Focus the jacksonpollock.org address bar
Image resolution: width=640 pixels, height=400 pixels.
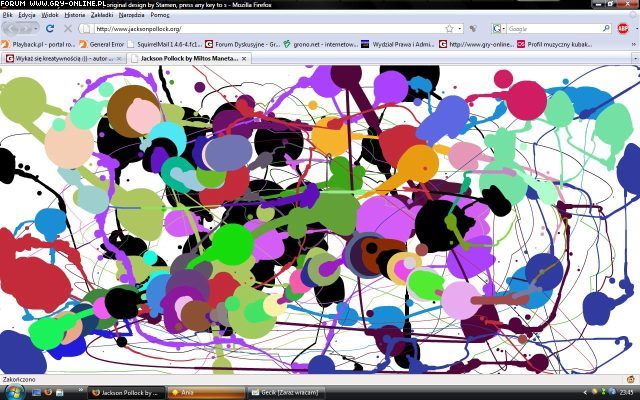(269, 29)
